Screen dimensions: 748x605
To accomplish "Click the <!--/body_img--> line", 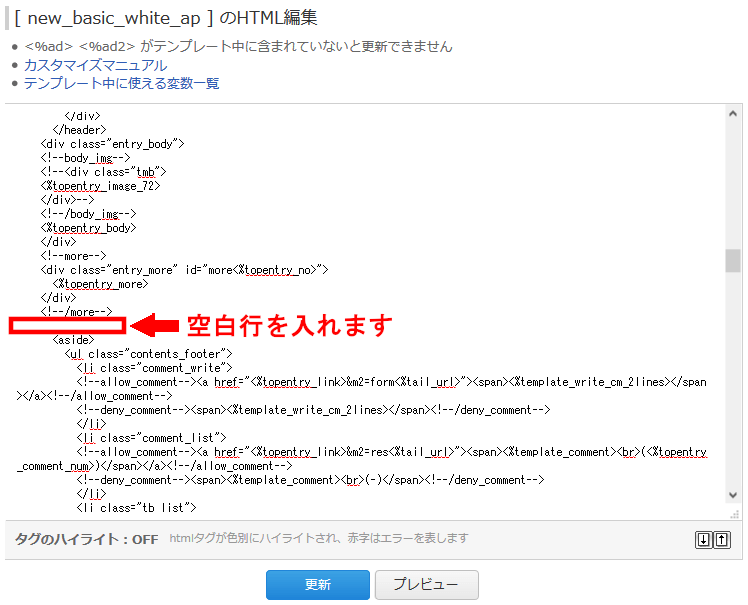I will pos(88,214).
